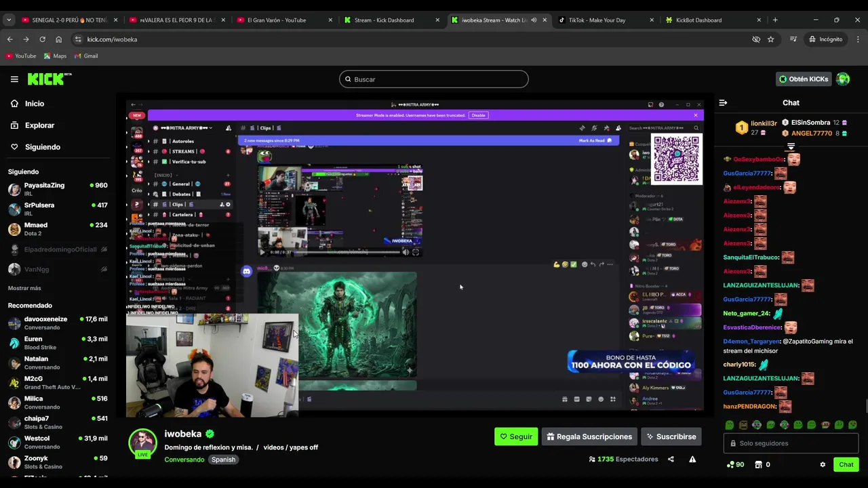
Task: Open PayasitaZing followed channel
Action: [x=58, y=189]
